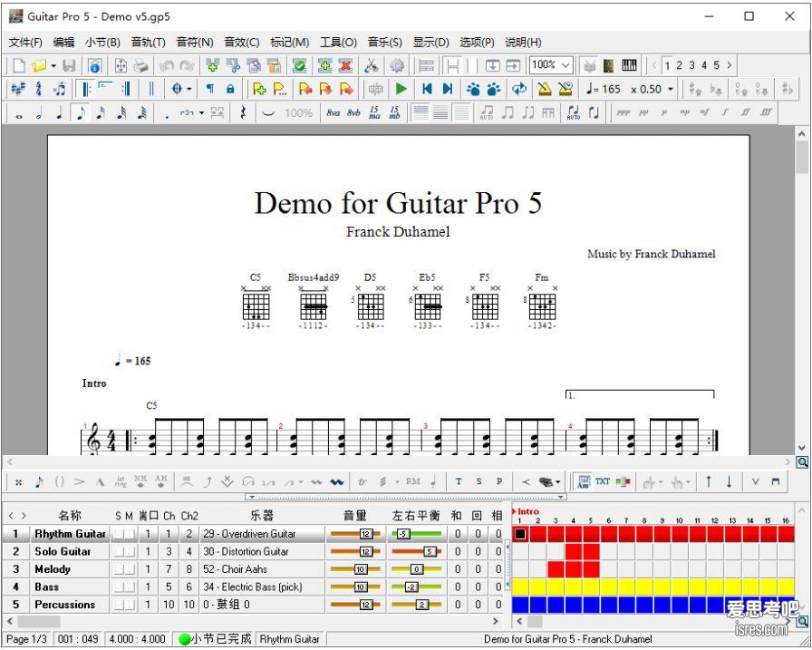Expand the tremolo picking dropdown arrow

(397, 482)
